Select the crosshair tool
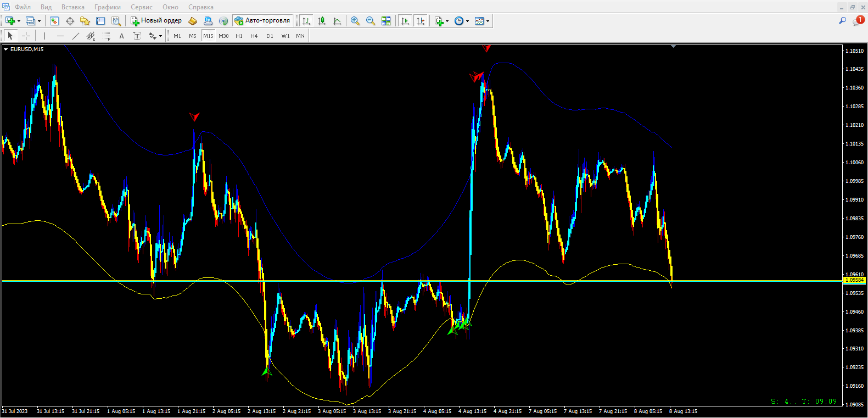Image resolution: width=868 pixels, height=418 pixels. (26, 36)
